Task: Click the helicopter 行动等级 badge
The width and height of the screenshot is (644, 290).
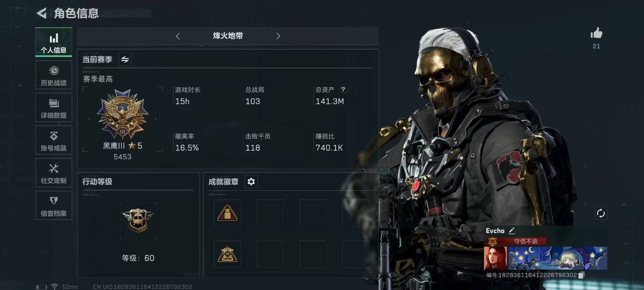Action: pos(138,221)
